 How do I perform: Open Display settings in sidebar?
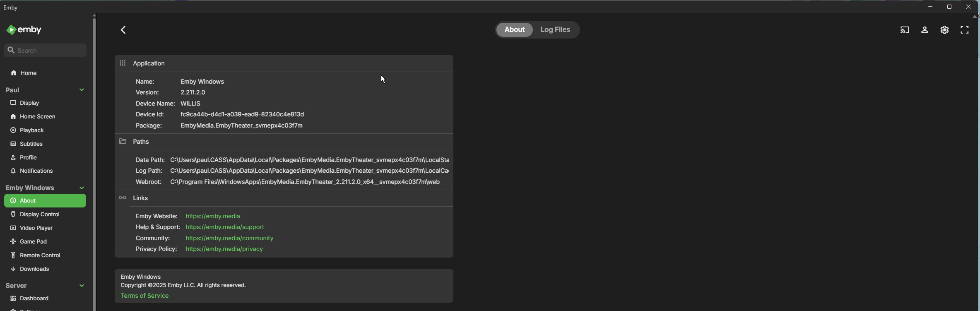tap(45, 103)
